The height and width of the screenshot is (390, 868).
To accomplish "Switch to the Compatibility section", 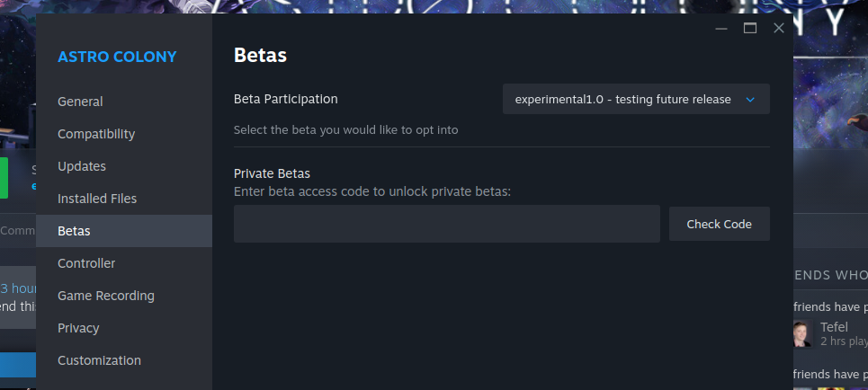I will (x=96, y=134).
